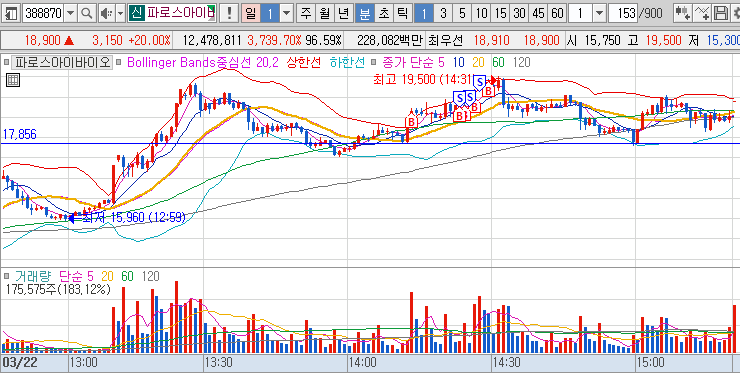Screen dimensions: 740x373
Task: Choose the 5-minute interval button
Action: [462, 13]
